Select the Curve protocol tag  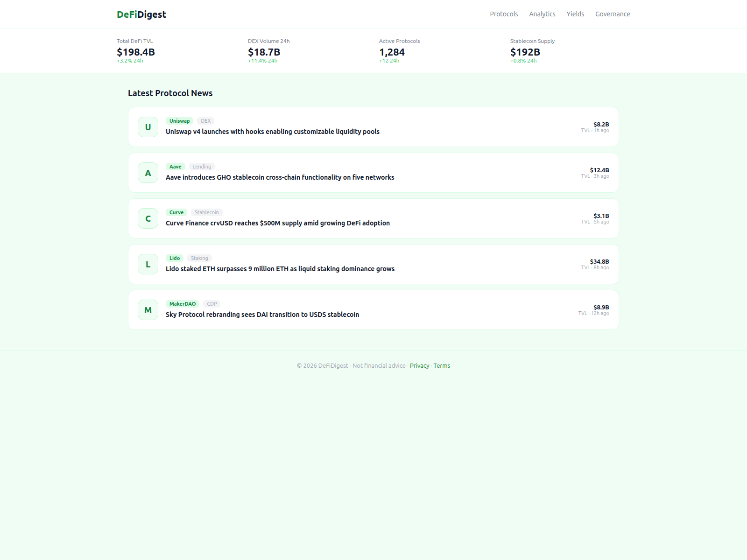[176, 212]
